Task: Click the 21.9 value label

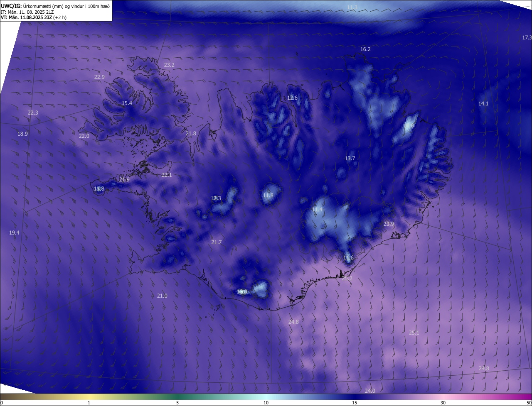Action: click(x=124, y=179)
